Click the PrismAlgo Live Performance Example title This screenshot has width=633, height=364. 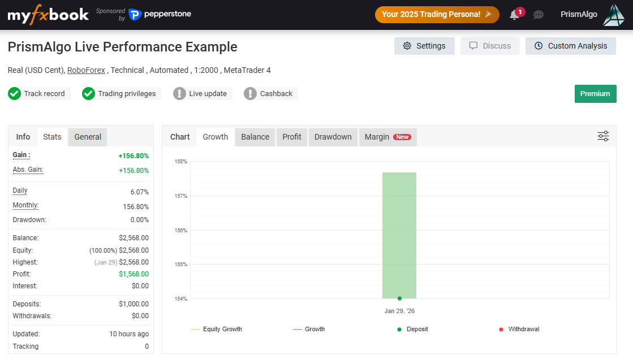[x=122, y=47]
